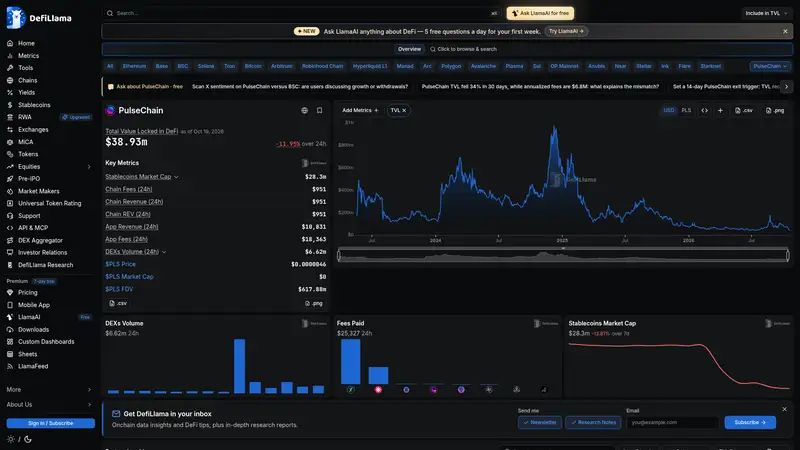Click the Exchanges swap icon in sidebar
800x450 pixels.
(10, 130)
